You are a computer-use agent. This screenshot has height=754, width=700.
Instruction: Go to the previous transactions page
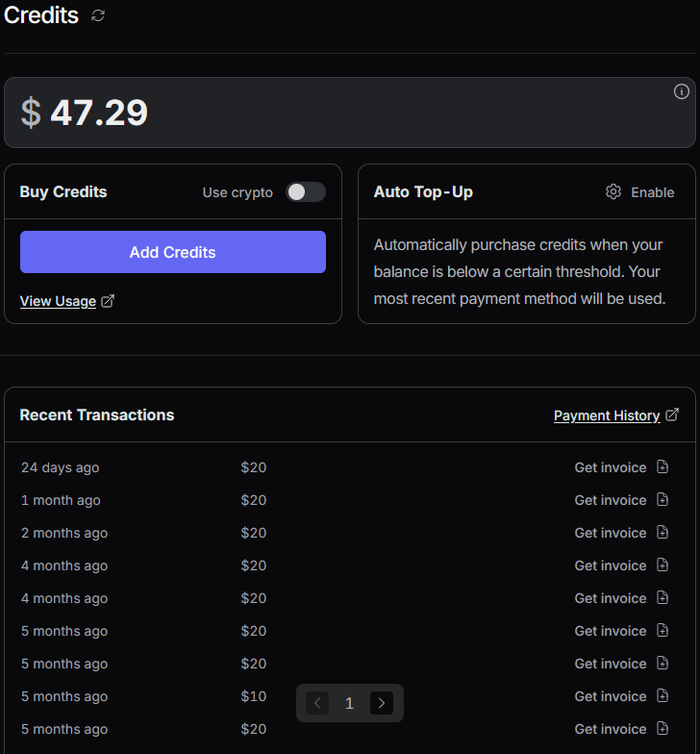click(317, 703)
